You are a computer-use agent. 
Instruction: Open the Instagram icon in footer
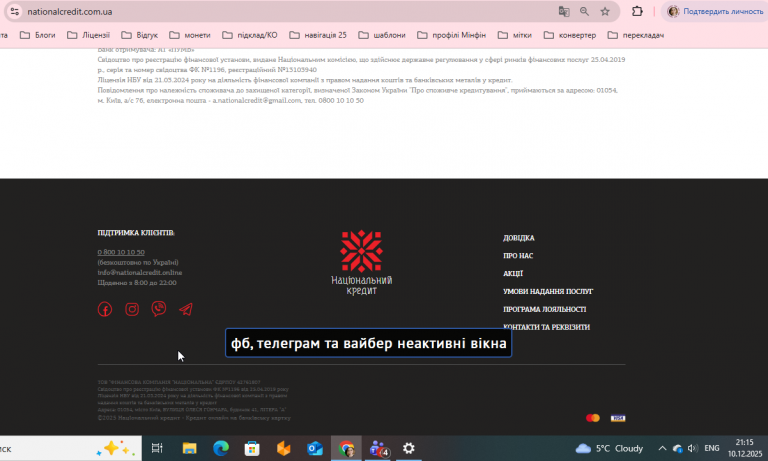tap(132, 309)
